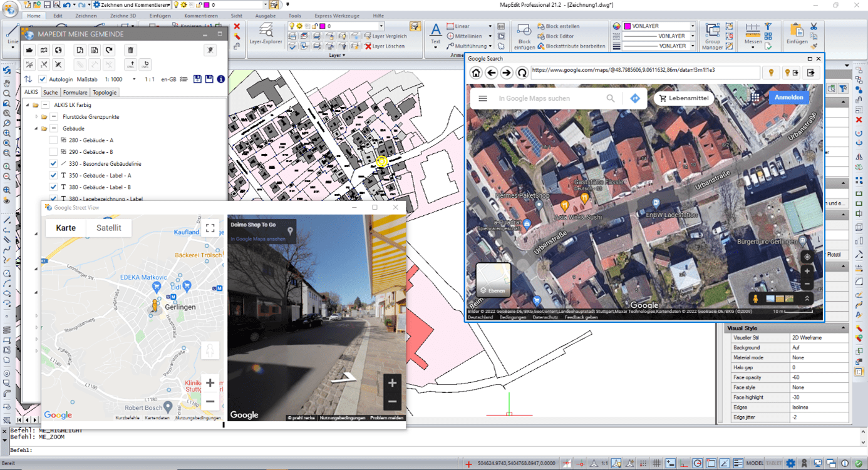This screenshot has height=470, width=868.
Task: Click the Text tool in ribbon
Action: [435, 34]
